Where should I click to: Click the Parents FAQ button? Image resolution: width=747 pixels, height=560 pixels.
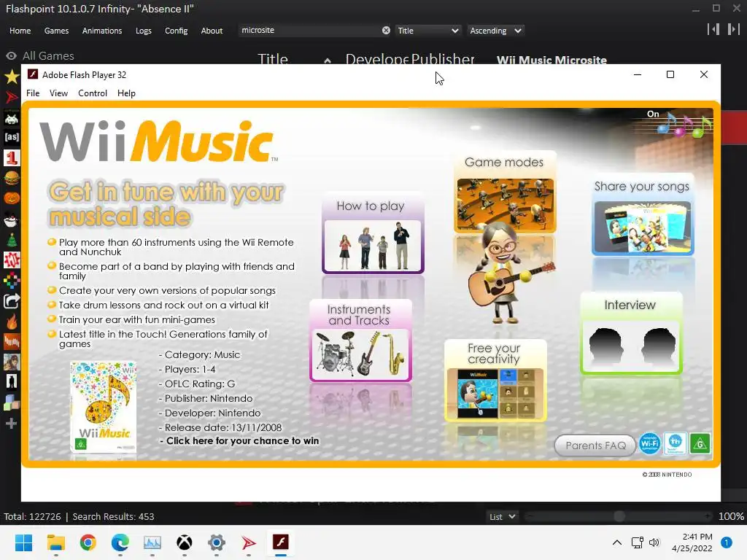coord(595,446)
